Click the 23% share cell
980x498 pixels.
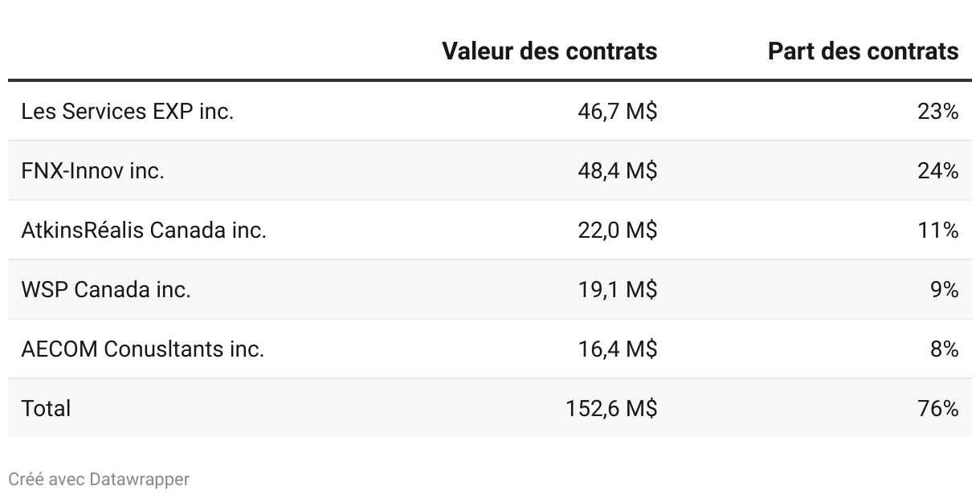(937, 111)
